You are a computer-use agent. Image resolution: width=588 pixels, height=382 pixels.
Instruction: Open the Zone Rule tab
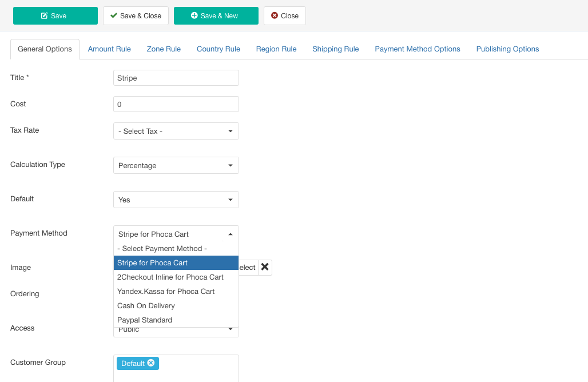click(x=164, y=49)
